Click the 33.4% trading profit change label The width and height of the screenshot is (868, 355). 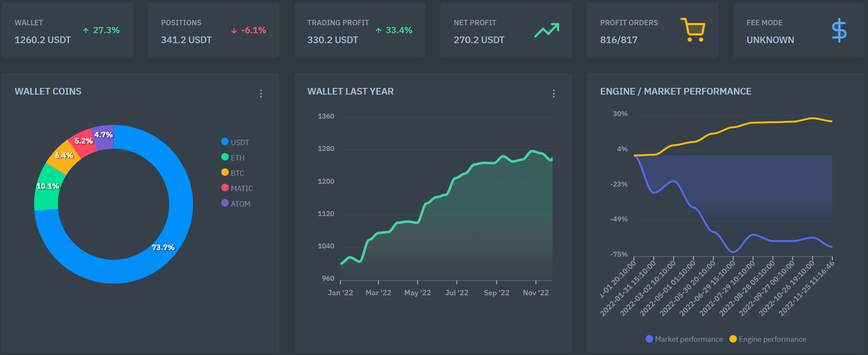399,30
